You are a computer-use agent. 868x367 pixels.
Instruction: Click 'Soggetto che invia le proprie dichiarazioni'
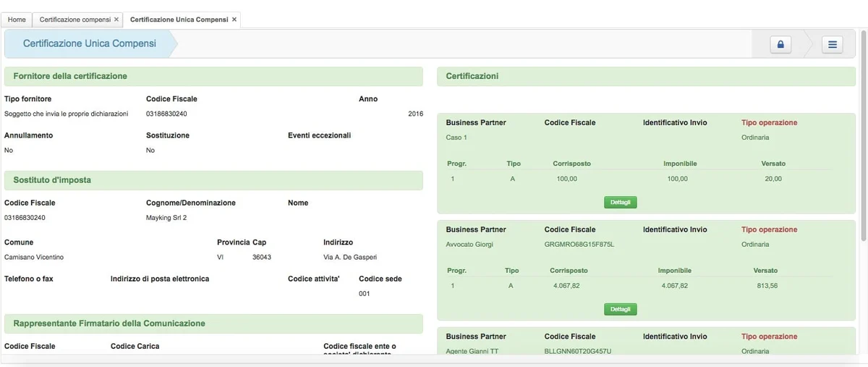coord(66,114)
